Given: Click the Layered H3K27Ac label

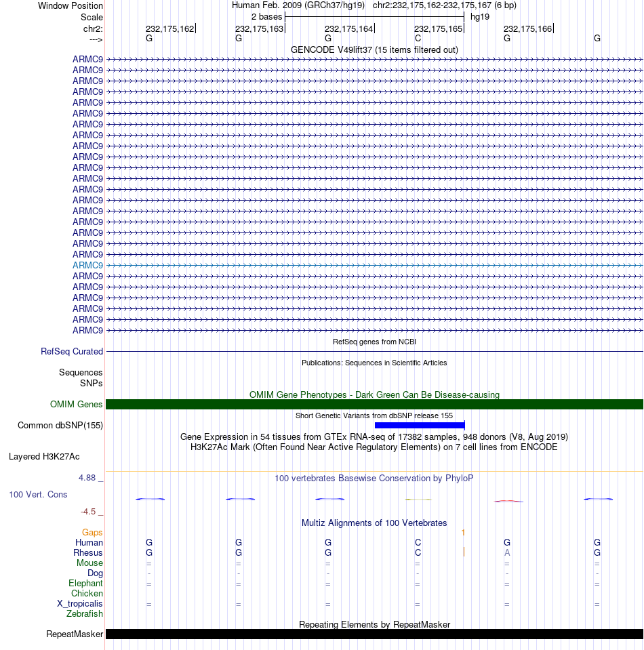Looking at the screenshot, I should coord(44,456).
